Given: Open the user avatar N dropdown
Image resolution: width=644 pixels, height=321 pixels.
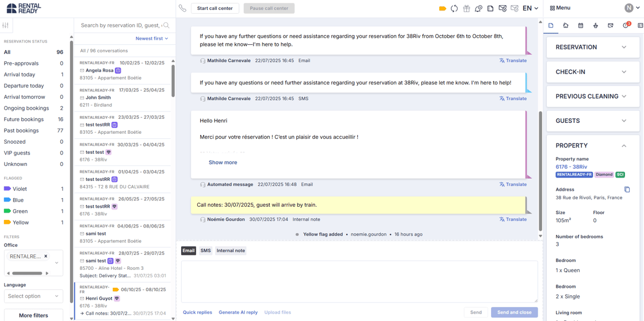Looking at the screenshot, I should coord(632,8).
